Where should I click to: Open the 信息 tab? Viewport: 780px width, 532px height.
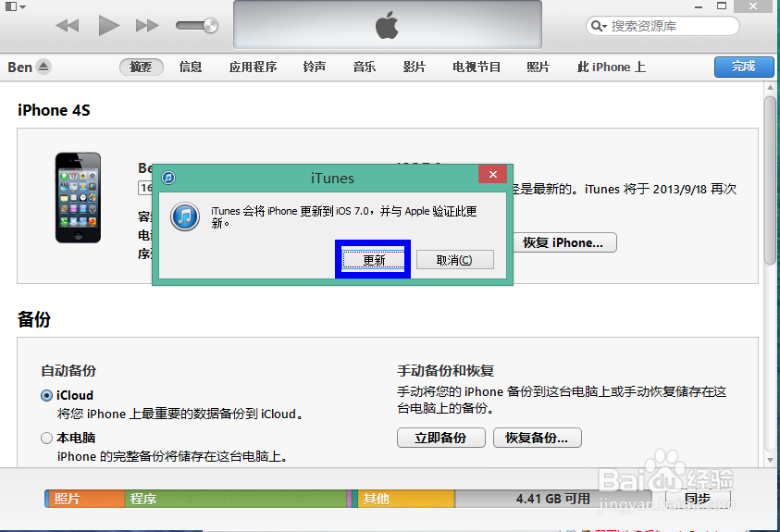coord(191,67)
